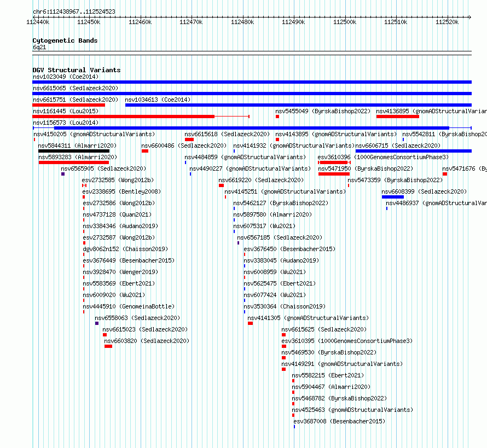Click the nsv1034613 (Coe2014) label
Screen dimensions: 487x448
click(x=158, y=100)
